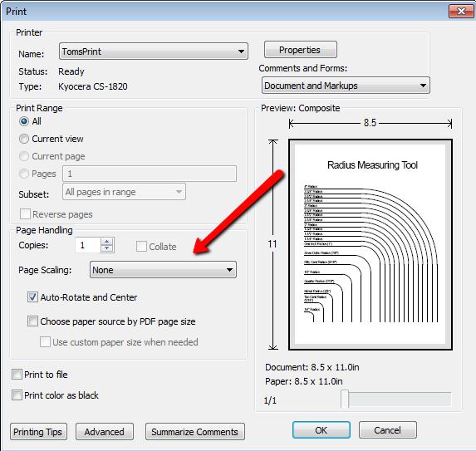Image resolution: width=476 pixels, height=451 pixels.
Task: Check the Print color as black option
Action: click(17, 395)
